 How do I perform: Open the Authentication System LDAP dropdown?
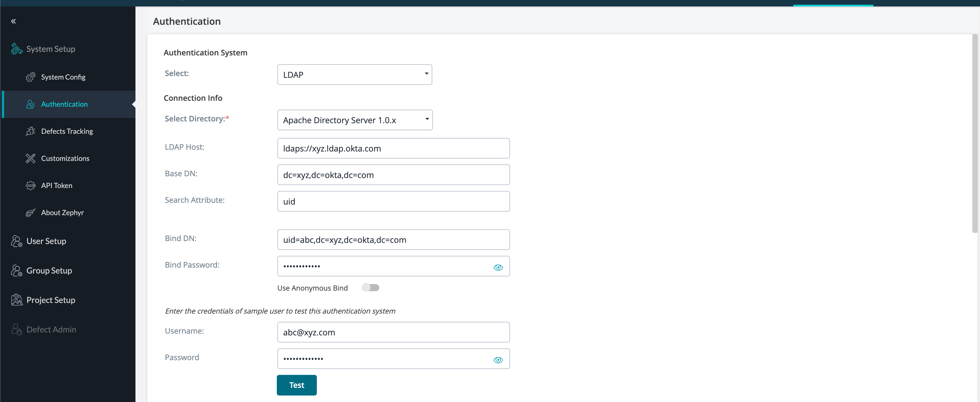point(355,75)
